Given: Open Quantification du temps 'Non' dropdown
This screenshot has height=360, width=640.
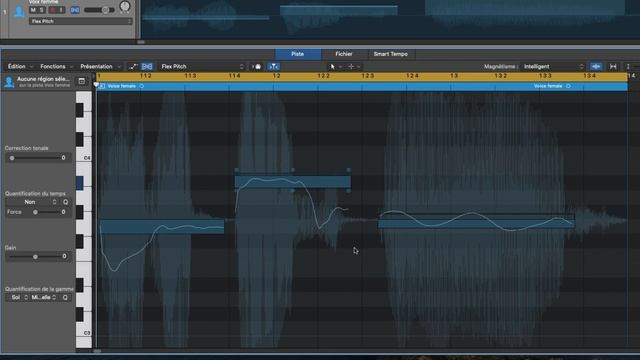Looking at the screenshot, I should click(32, 202).
